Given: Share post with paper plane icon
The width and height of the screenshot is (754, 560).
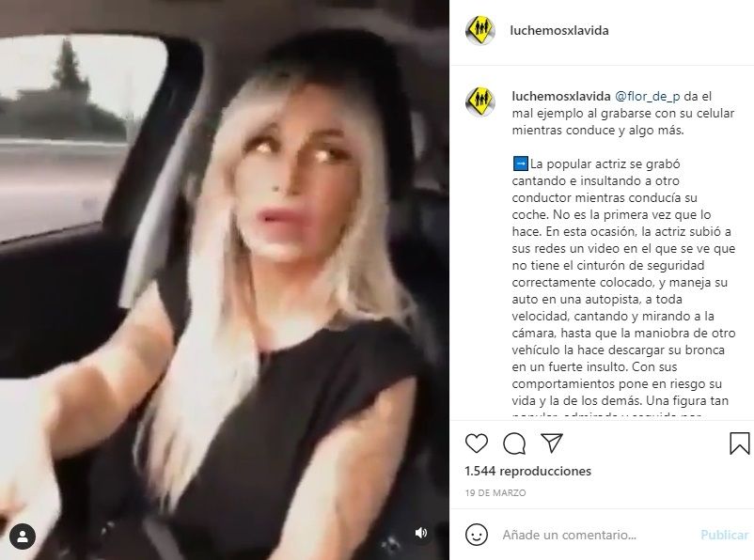Looking at the screenshot, I should click(x=552, y=443).
